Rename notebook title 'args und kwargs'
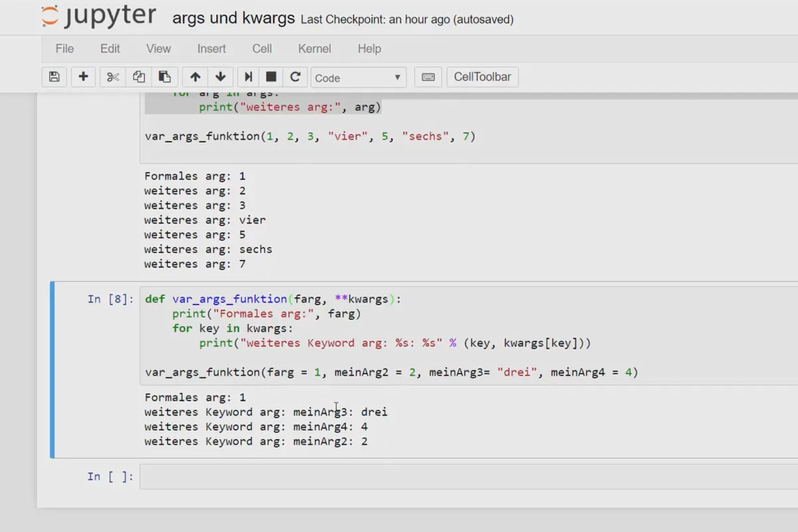798x532 pixels. pos(233,18)
